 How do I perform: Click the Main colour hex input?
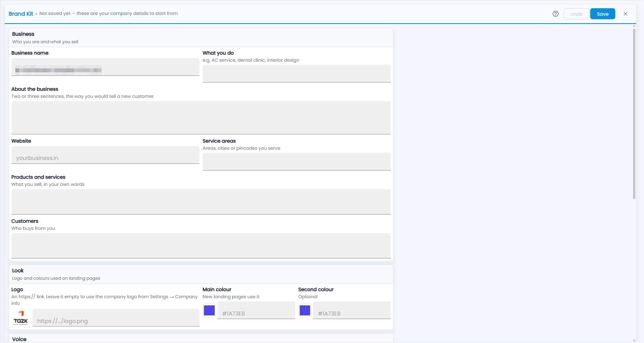[256, 310]
